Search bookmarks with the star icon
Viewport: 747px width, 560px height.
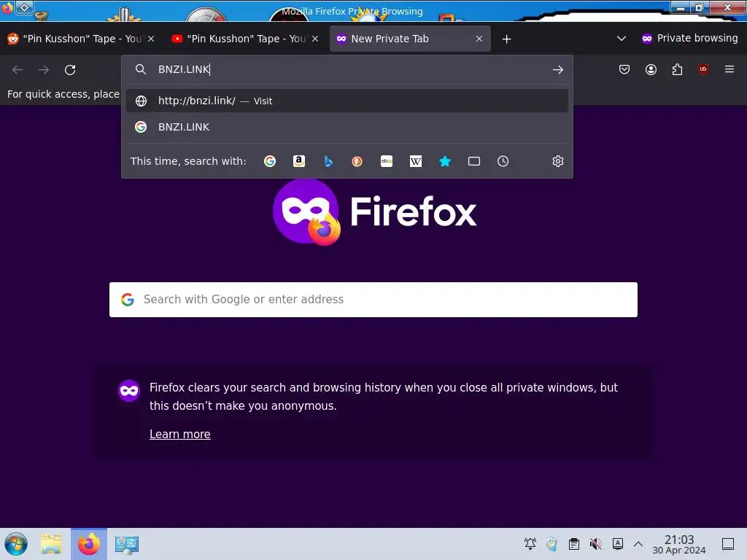click(x=444, y=161)
